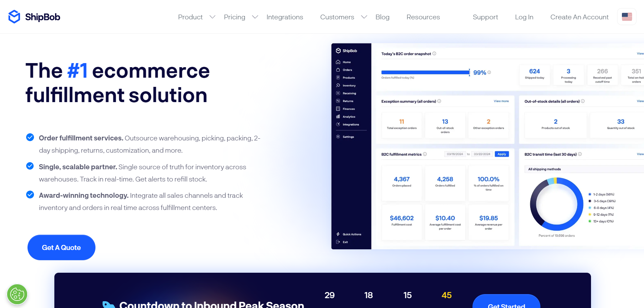644x308 pixels.
Task: Click the 4,367 Orders placed card
Action: coord(402,183)
